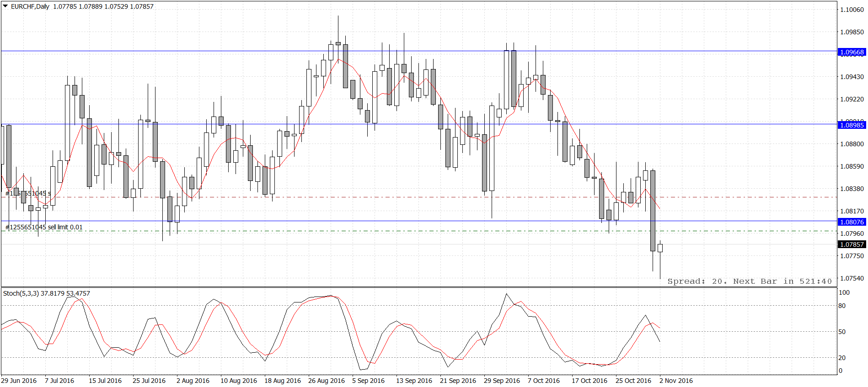Click the 1.07540 price axis label
Viewport: 868px width, 387px height.
pos(852,278)
